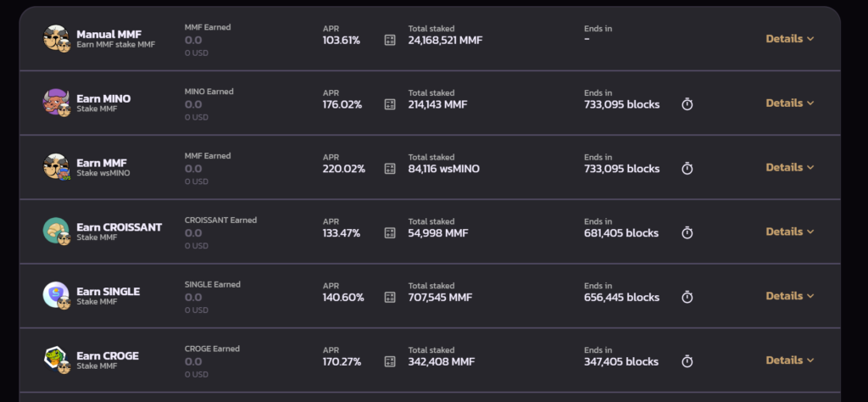
Task: Expand Details for Manual MMF pool
Action: [x=789, y=38]
